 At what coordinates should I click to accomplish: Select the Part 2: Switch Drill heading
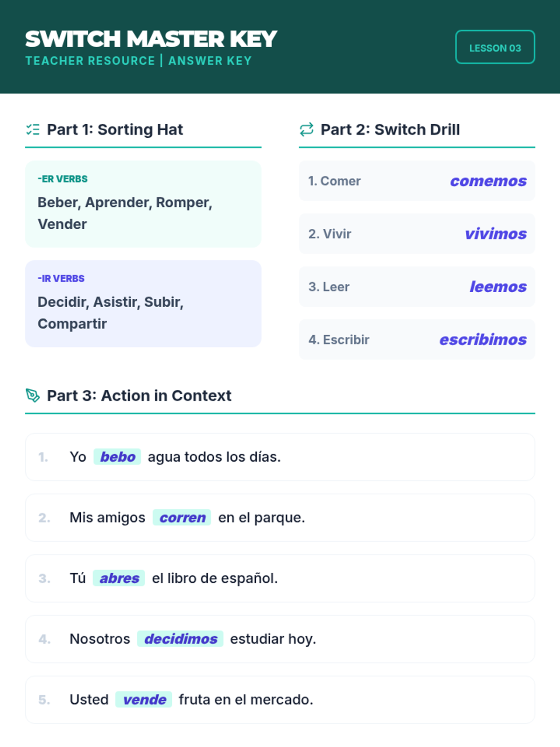(x=390, y=129)
